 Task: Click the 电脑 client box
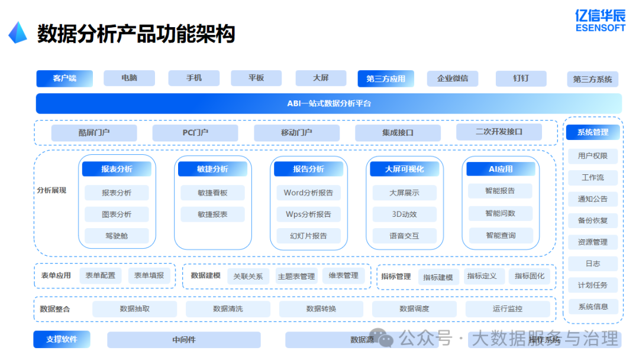point(129,79)
